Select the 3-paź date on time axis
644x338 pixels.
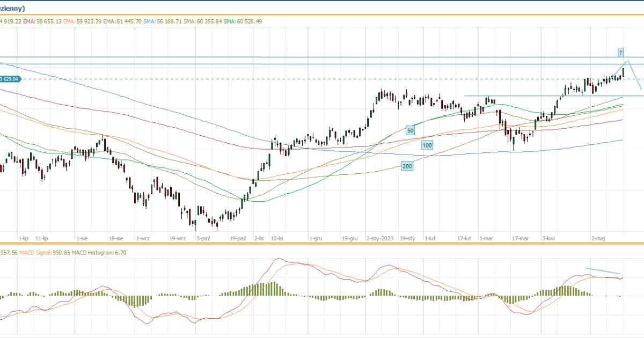tap(203, 238)
